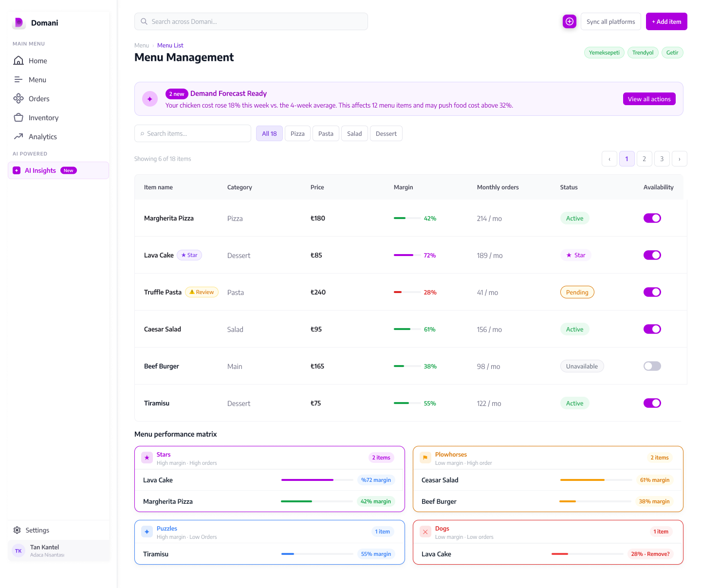Click the Plowhorses flag icon
This screenshot has height=588, width=701.
click(x=425, y=458)
